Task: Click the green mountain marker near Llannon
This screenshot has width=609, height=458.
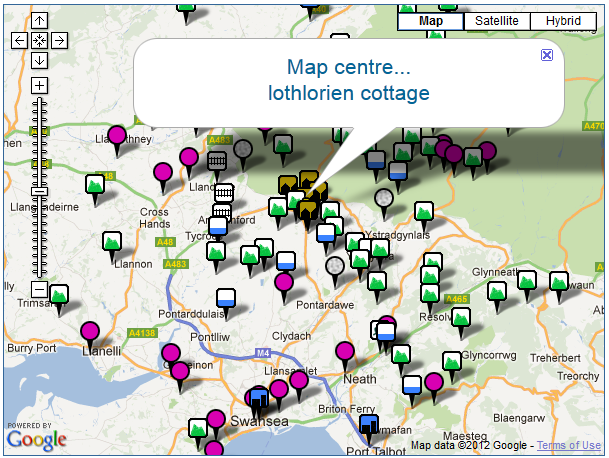Action: click(112, 241)
